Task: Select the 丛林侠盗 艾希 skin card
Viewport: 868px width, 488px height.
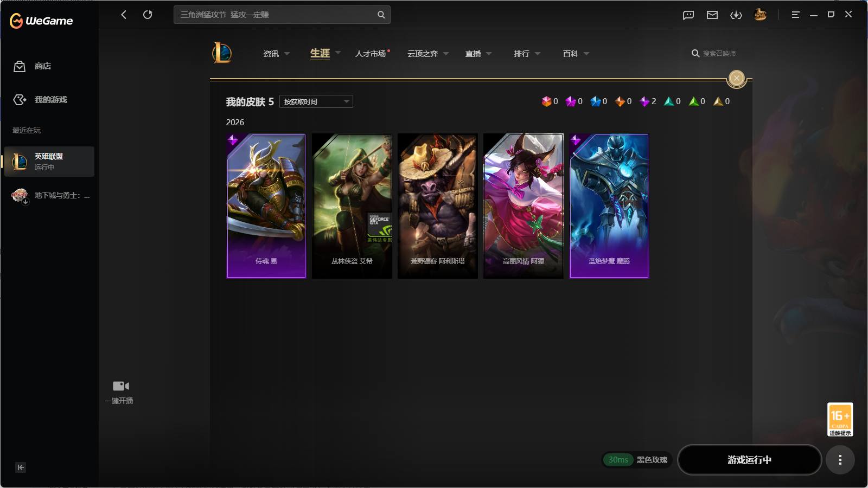Action: [x=352, y=206]
